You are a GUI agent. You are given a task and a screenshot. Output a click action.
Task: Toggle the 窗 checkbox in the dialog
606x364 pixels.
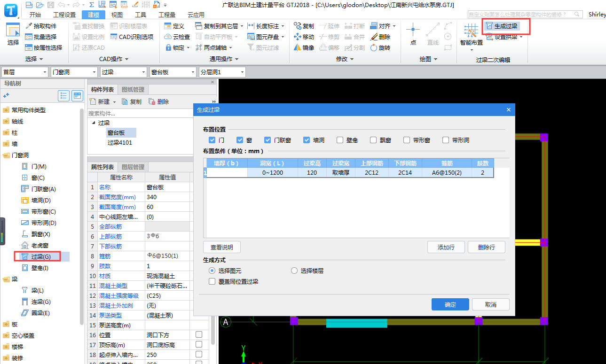coord(240,140)
